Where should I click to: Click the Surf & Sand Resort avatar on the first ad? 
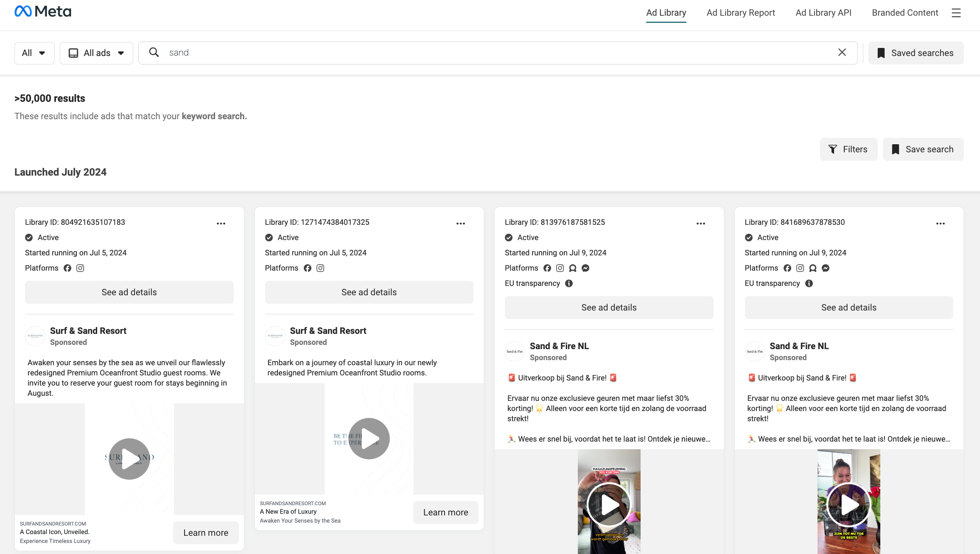[35, 336]
